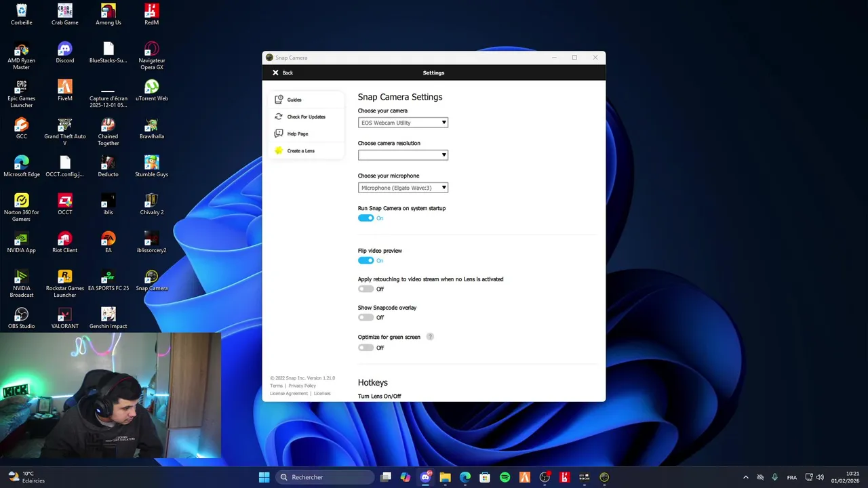The width and height of the screenshot is (868, 488).
Task: Click the green screen help question mark icon
Action: (430, 337)
